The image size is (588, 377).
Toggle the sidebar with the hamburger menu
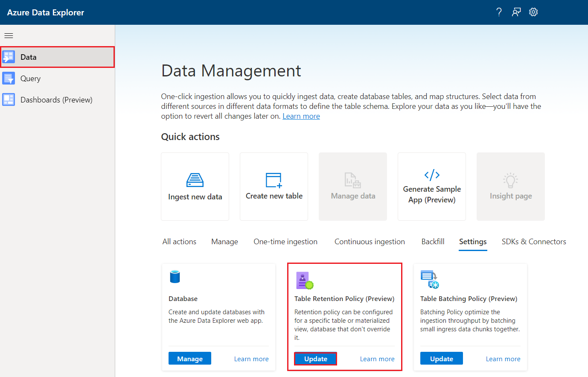pyautogui.click(x=9, y=35)
